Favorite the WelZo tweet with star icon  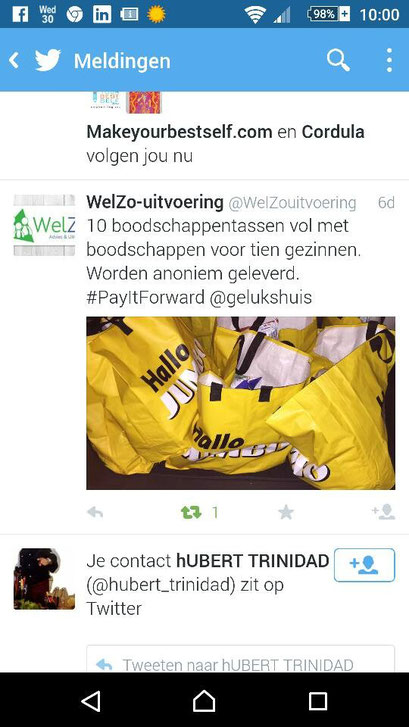(x=286, y=512)
